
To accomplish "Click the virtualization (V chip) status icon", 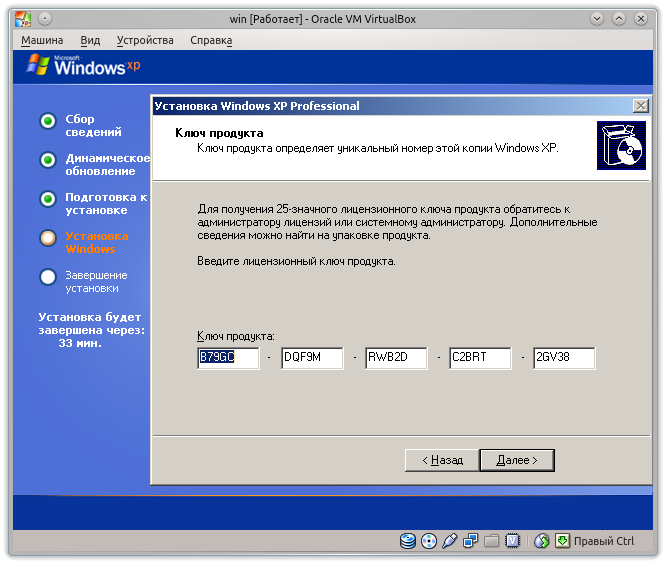I will 513,541.
